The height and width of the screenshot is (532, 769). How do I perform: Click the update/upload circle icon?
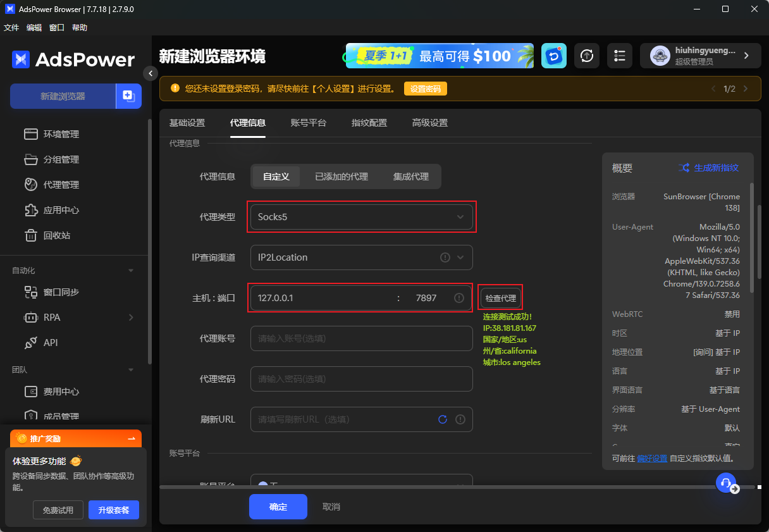click(x=587, y=56)
